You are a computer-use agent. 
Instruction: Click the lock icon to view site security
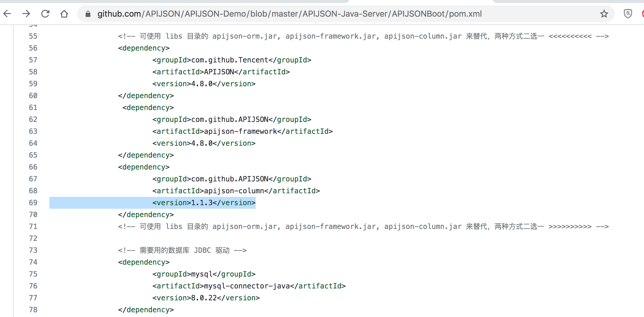[88, 14]
